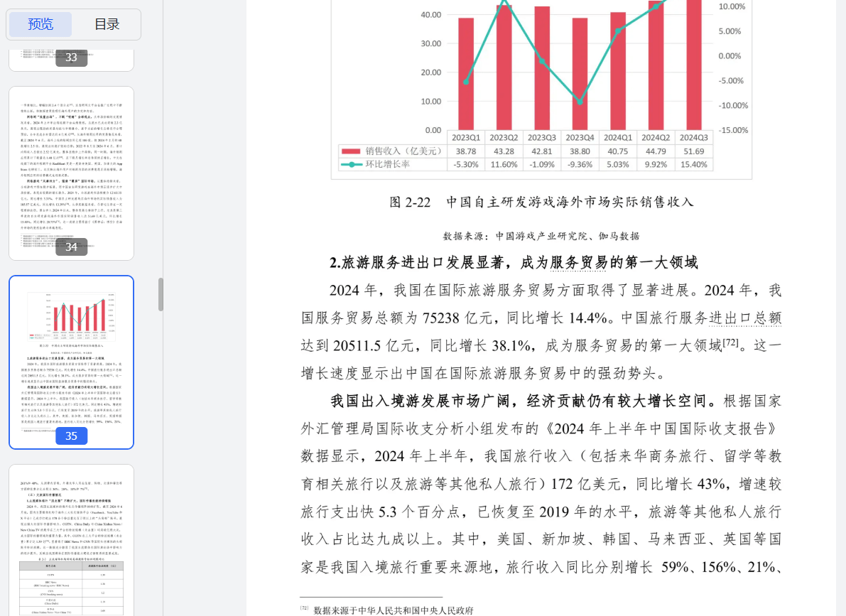The height and width of the screenshot is (616, 846).
Task: Click the teal 环比增长率 legend marker
Action: [x=351, y=164]
